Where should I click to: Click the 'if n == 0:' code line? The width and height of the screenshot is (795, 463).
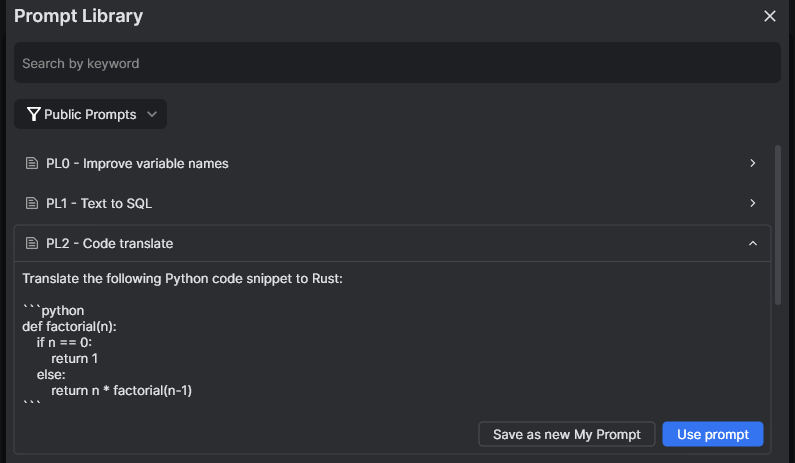click(x=64, y=342)
